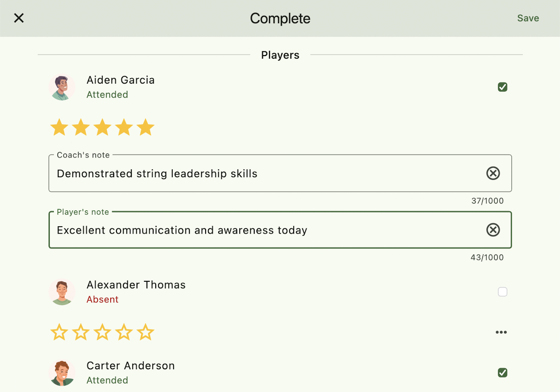Viewport: 560px width, 392px height.
Task: Expand more options for Alexander Thomas
Action: (x=501, y=332)
